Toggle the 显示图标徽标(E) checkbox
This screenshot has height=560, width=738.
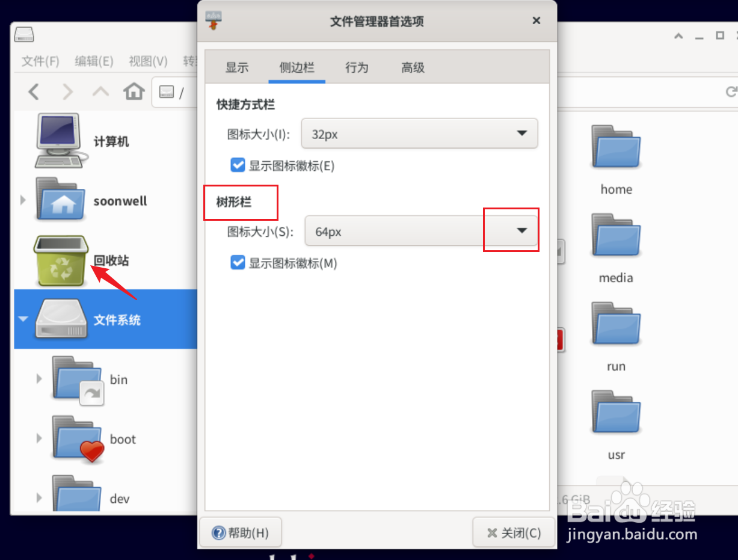tap(238, 165)
